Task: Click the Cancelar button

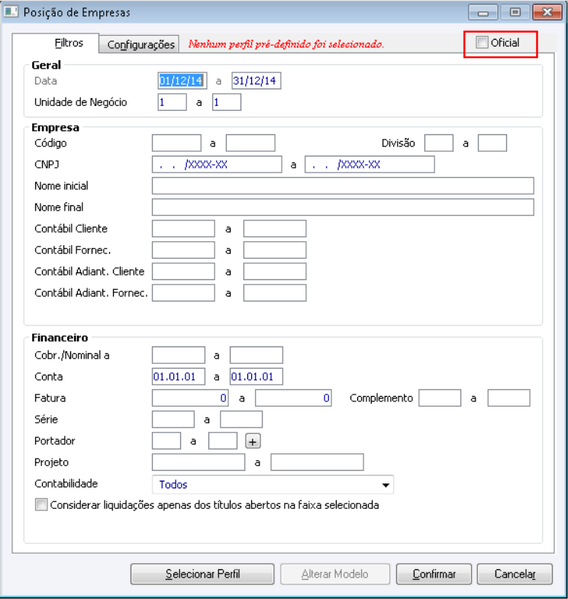Action: (515, 574)
